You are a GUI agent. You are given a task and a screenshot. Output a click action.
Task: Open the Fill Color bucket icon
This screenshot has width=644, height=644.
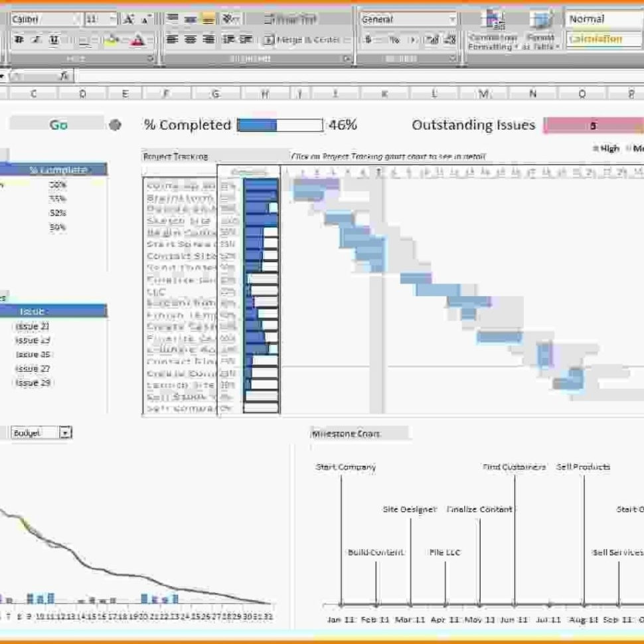point(110,40)
